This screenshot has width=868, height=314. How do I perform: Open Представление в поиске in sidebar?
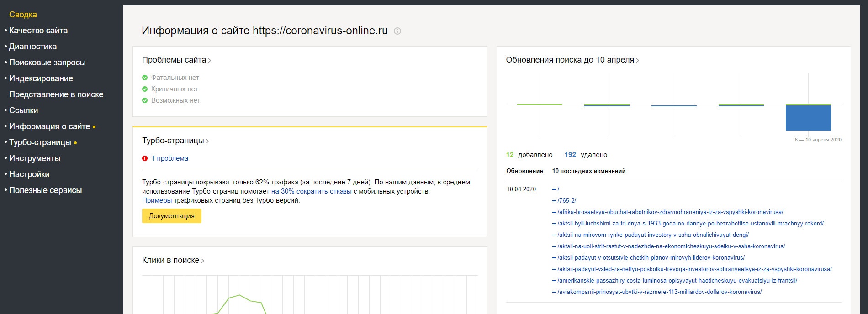[x=56, y=94]
